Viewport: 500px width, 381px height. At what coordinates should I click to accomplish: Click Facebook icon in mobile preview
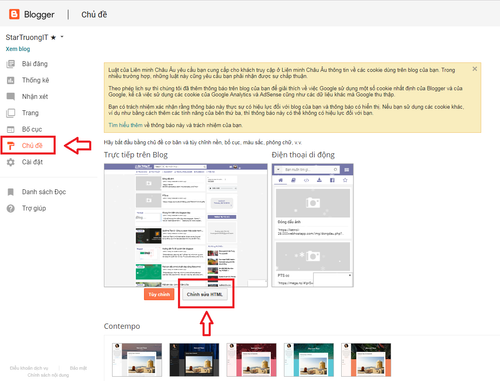(332, 180)
